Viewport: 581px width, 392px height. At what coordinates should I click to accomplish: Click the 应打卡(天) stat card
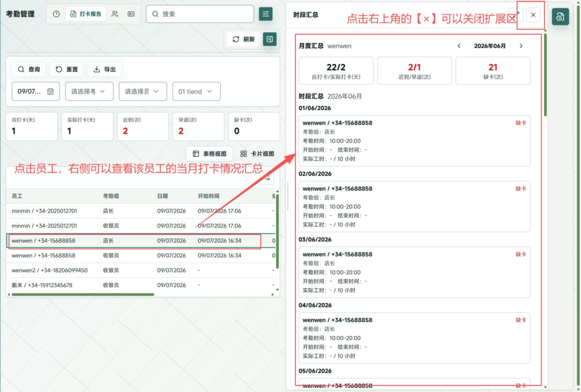32,126
